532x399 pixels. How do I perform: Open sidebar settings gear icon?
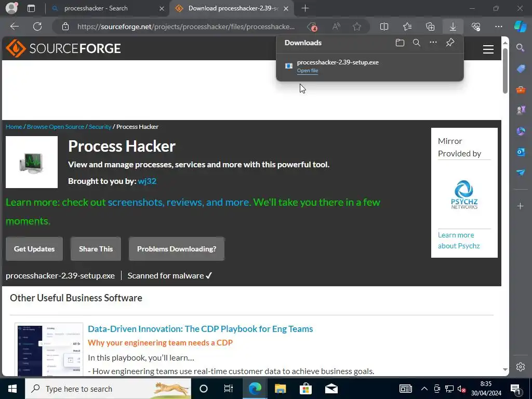[521, 367]
